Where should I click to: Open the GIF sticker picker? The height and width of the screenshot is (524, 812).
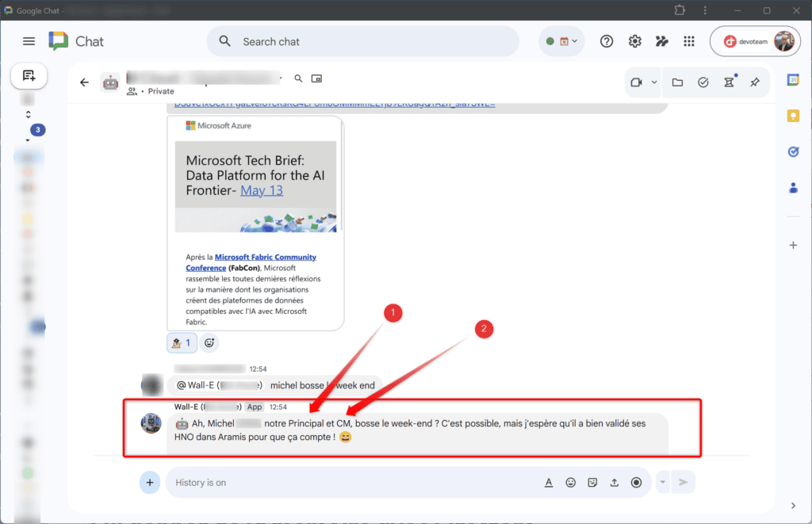[x=592, y=483]
